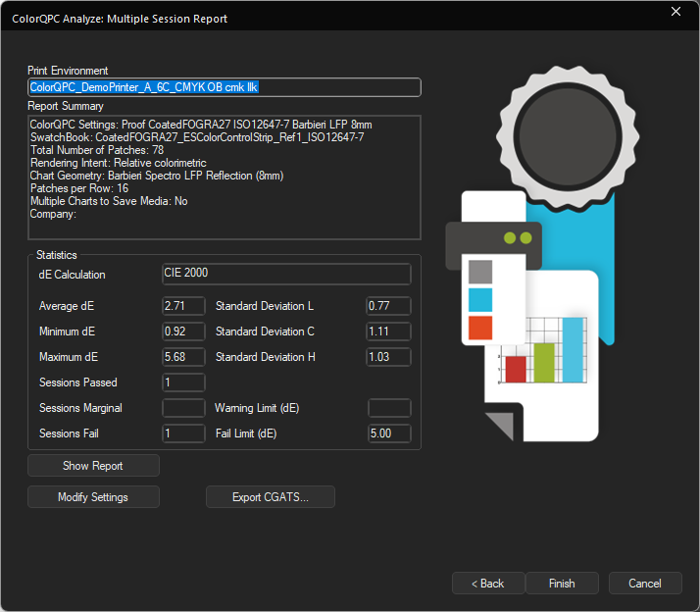Click the Multiple Charts to Save Media line
The height and width of the screenshot is (612, 700).
point(109,201)
